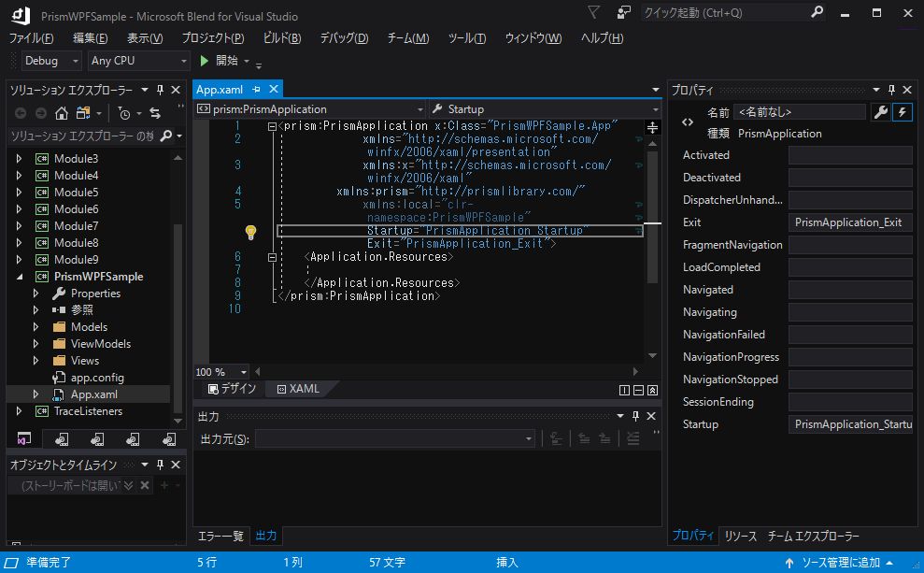Click the Visual Studio solution tab icon below tree
Viewport: 924px width, 573px height.
[23, 439]
